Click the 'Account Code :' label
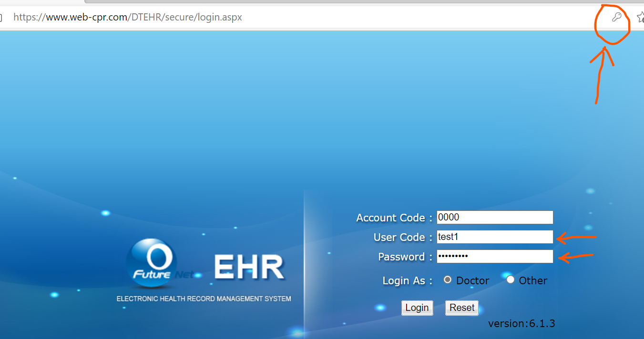Screen dimensions: 644x339 coord(394,218)
